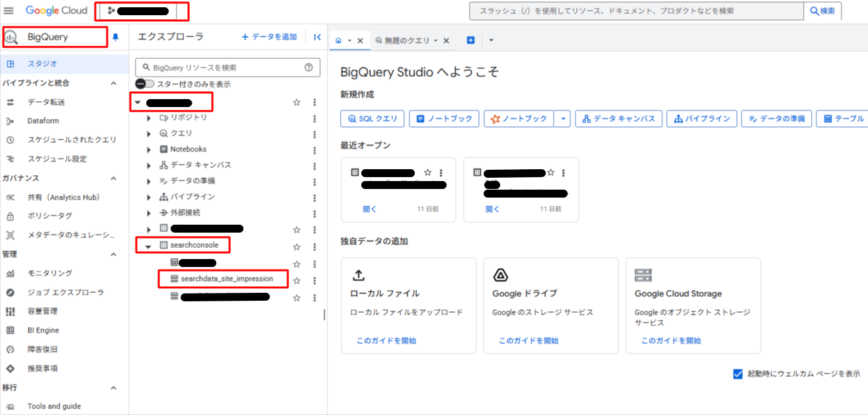Expand the データ キャンバス tree node

[149, 165]
